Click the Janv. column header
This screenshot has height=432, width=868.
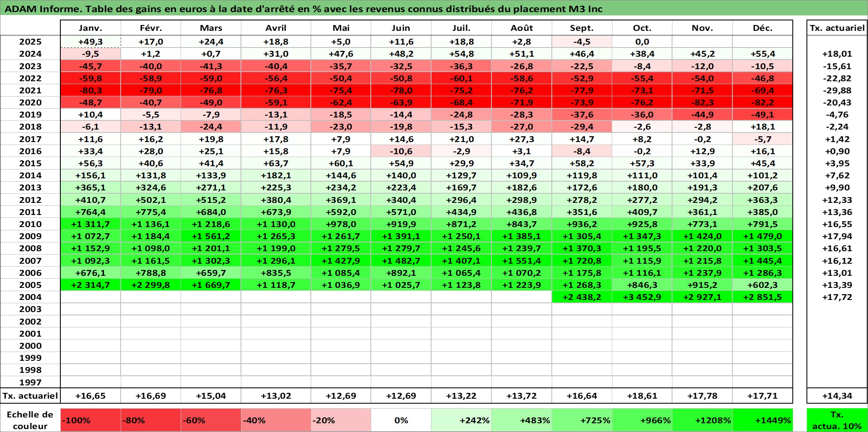[90, 28]
